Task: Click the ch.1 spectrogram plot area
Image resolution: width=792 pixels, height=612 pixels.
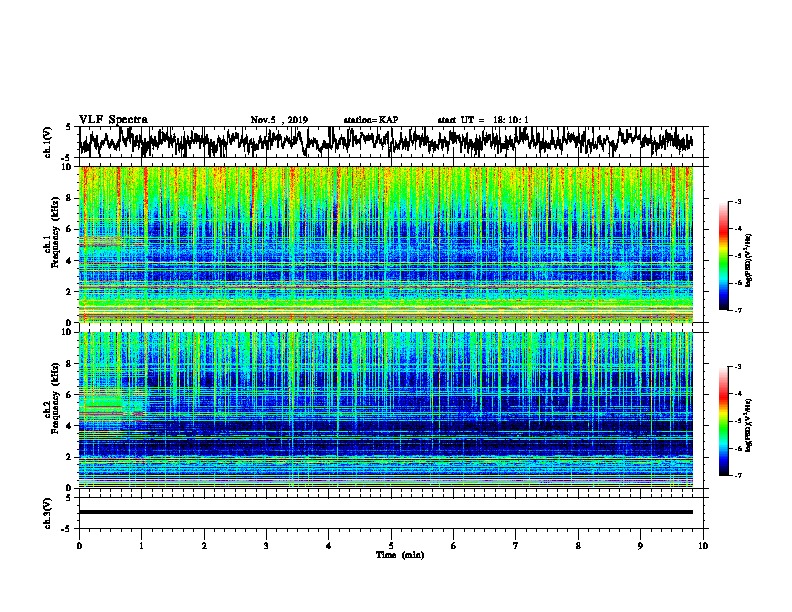Action: pyautogui.click(x=386, y=244)
